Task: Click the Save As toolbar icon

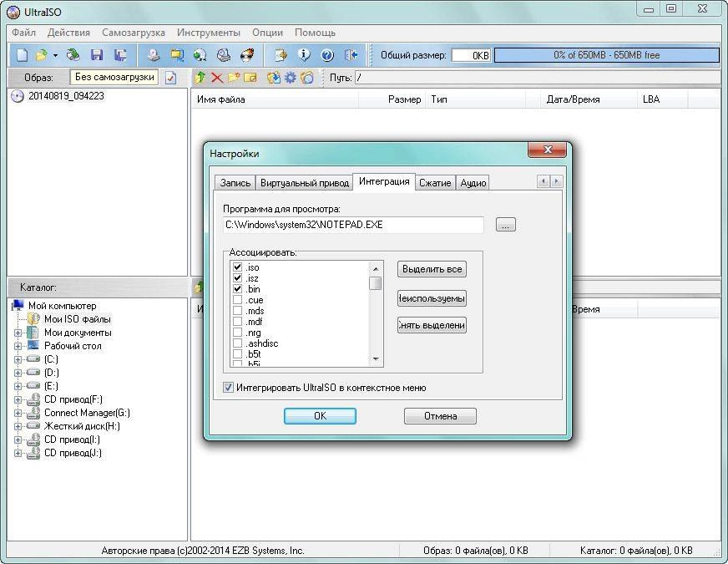Action: coord(121,55)
